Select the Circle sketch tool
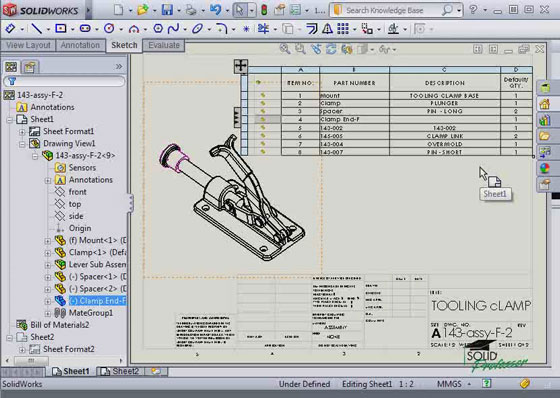The height and width of the screenshot is (398, 560). pyautogui.click(x=109, y=28)
